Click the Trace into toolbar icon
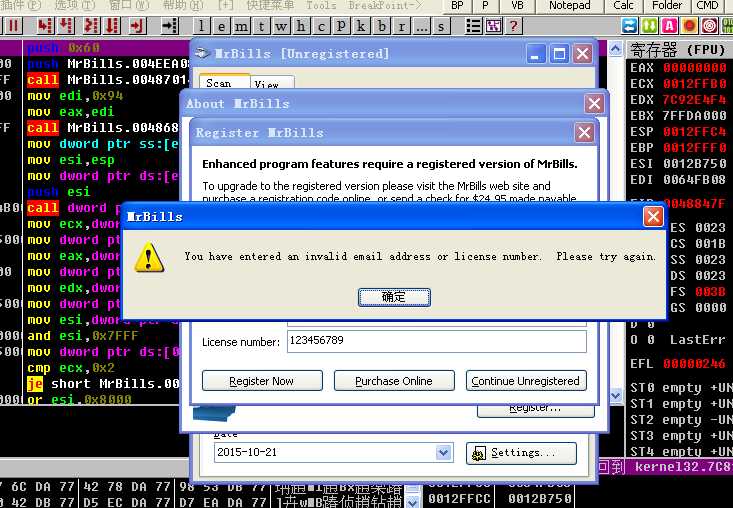733x508 pixels. (92, 26)
